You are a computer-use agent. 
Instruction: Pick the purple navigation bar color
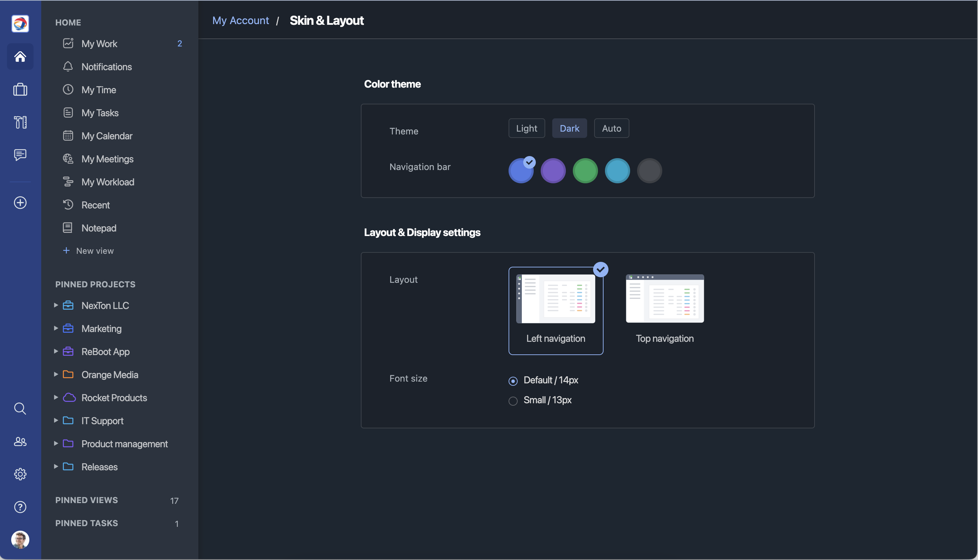(x=553, y=170)
